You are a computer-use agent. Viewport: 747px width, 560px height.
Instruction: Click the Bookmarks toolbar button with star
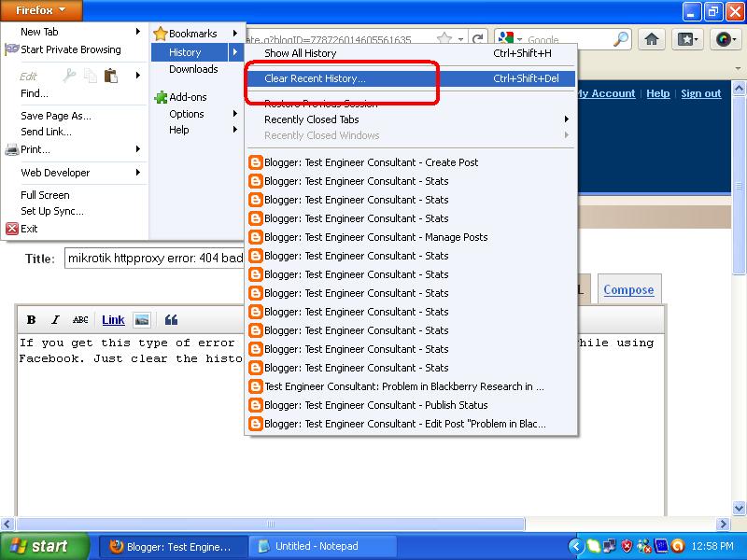687,39
